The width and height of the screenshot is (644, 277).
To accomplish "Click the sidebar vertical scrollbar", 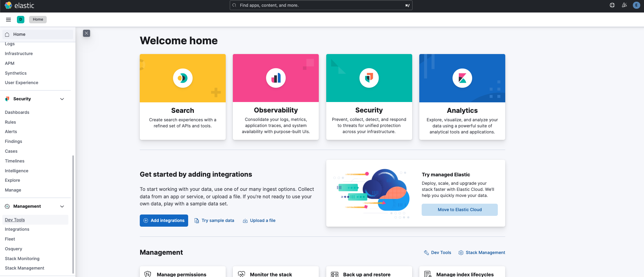I will click(73, 215).
